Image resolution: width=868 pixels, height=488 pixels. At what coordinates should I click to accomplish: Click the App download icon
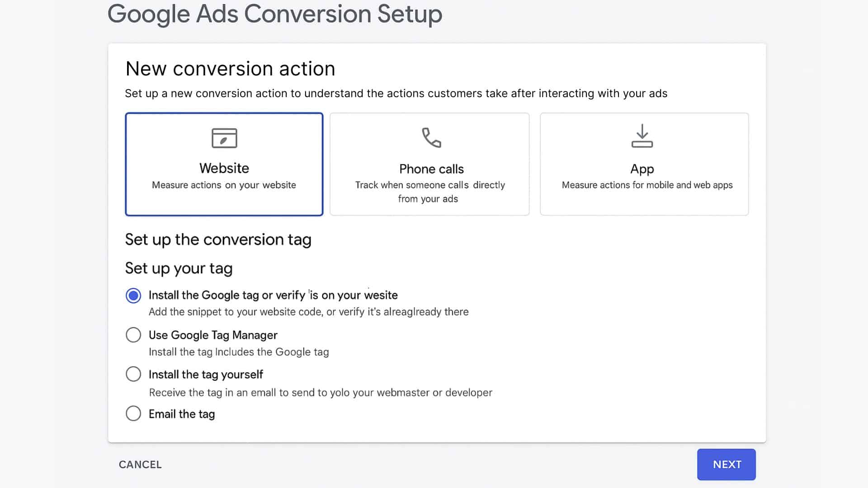(642, 136)
